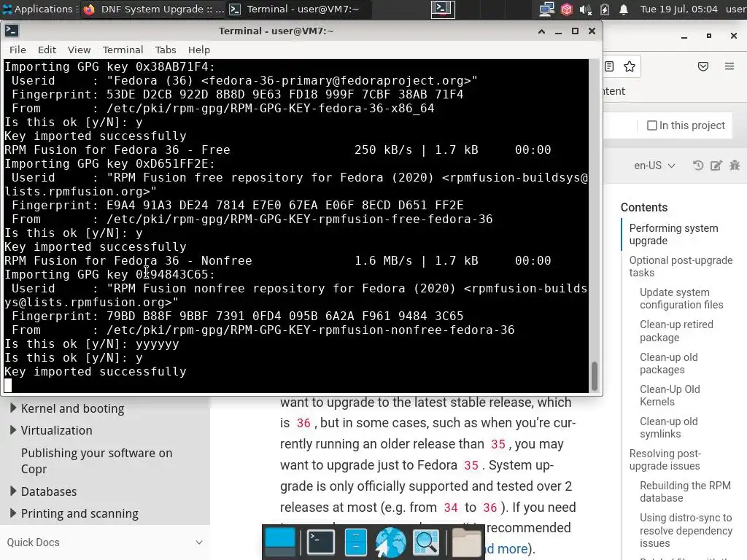747x560 pixels.
Task: Open the workspace switcher terminal thumbnail in the panel
Action: point(443,9)
